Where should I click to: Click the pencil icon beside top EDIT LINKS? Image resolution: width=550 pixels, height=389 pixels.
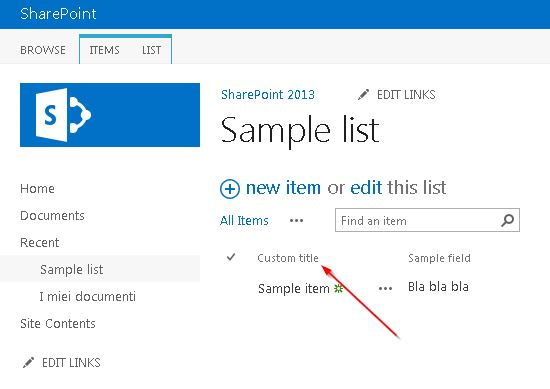coord(363,95)
